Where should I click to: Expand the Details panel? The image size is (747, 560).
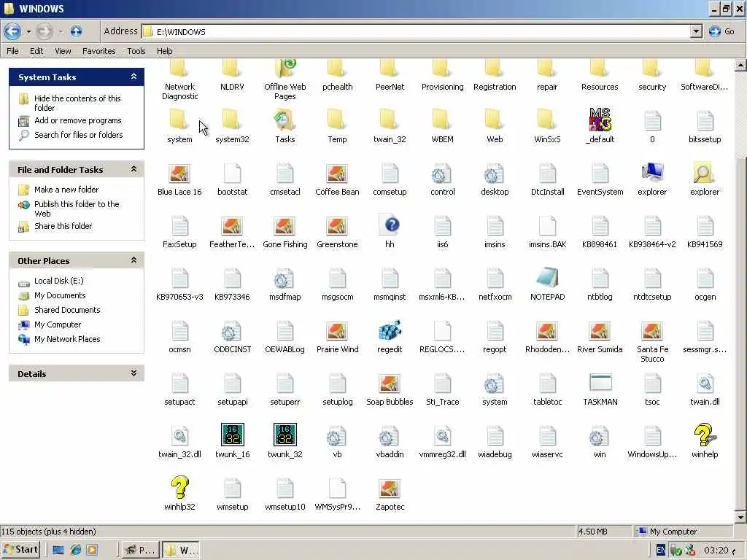[x=134, y=373]
